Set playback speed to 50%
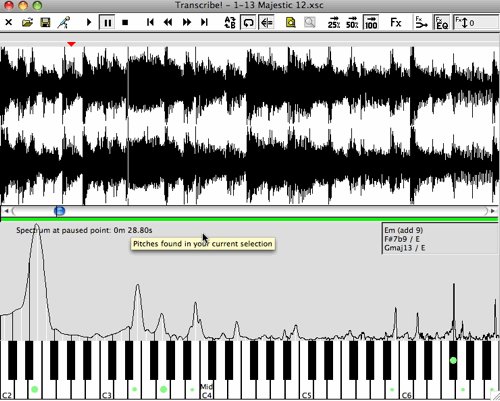This screenshot has height=401, width=500. point(352,23)
